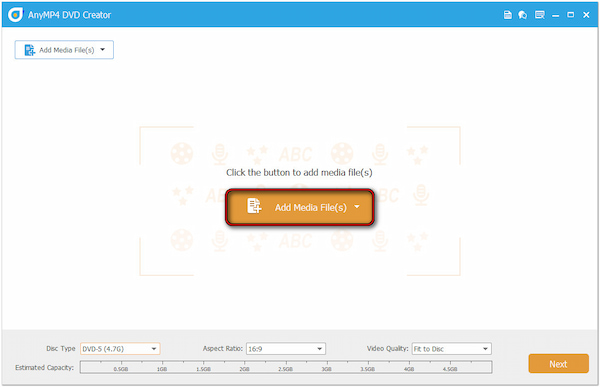Click the file-plus icon on top-left Add Media button

pos(29,50)
